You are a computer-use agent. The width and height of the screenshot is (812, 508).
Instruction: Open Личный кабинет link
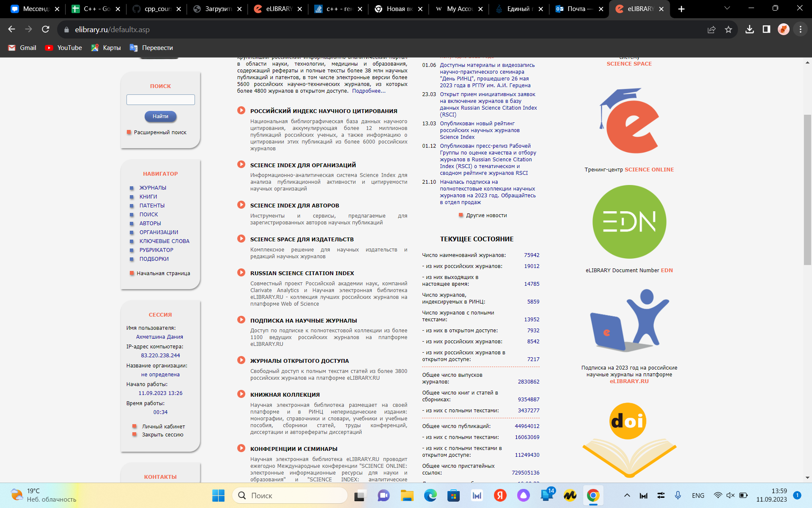[163, 427]
